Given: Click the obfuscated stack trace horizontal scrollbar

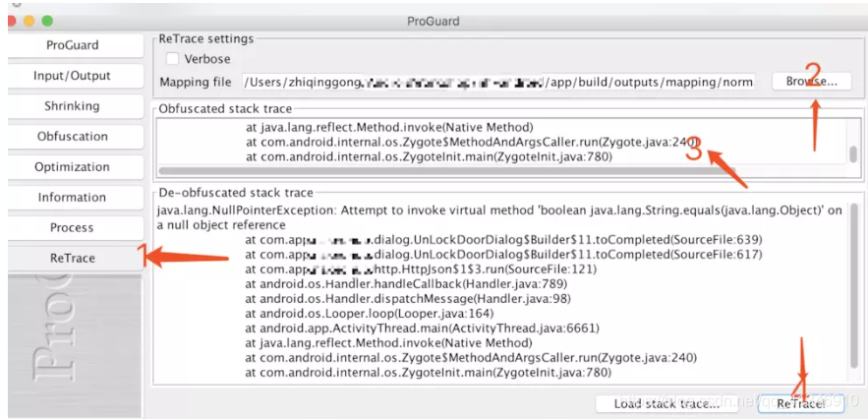Looking at the screenshot, I should click(x=446, y=171).
